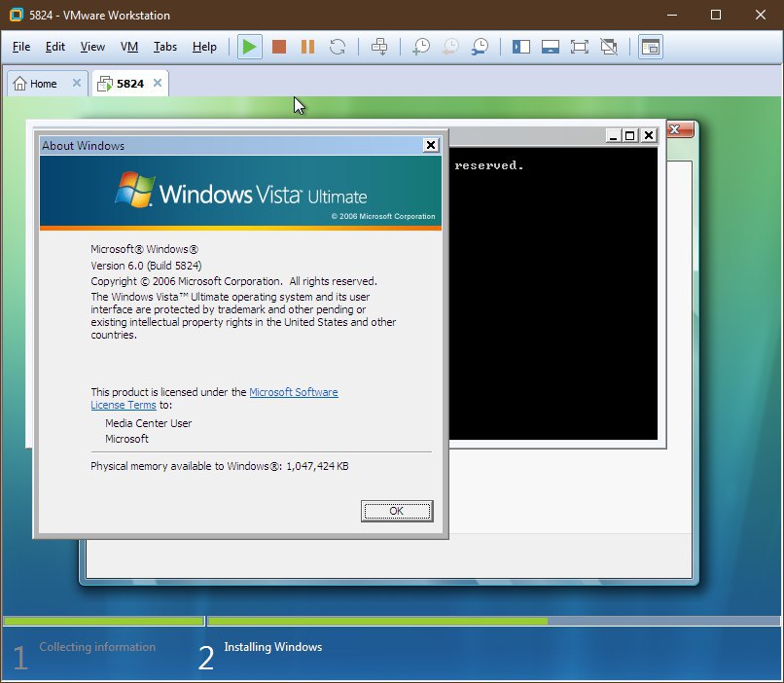
Task: Power on the VM with green play icon
Action: pos(249,47)
